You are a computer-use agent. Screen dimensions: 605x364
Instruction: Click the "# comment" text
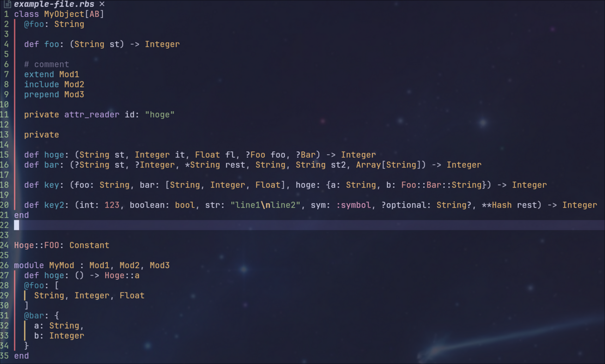pos(47,64)
